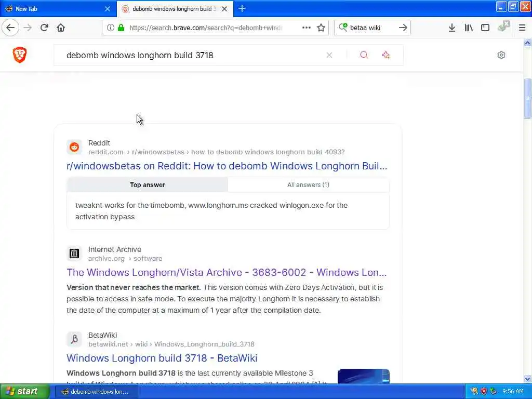Screen dimensions: 532x399
Task: Reload the current page
Action: (x=44, y=28)
